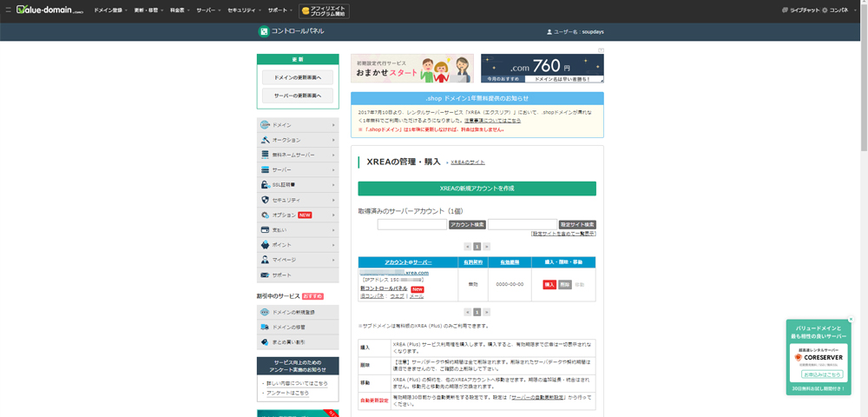Open the サポート sidebar menu item
Viewport: 868px width, 417px height.
tap(298, 275)
